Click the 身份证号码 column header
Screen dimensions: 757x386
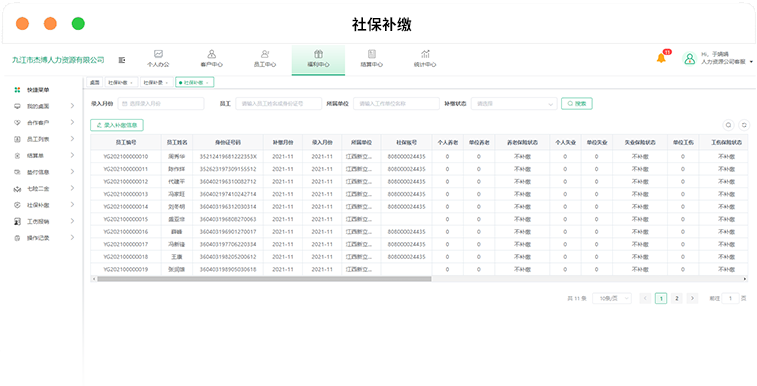(x=228, y=143)
